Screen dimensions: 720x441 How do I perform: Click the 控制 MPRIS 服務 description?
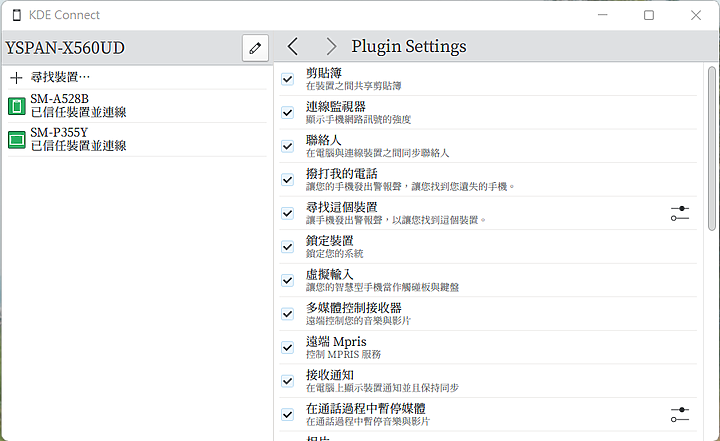(343, 354)
